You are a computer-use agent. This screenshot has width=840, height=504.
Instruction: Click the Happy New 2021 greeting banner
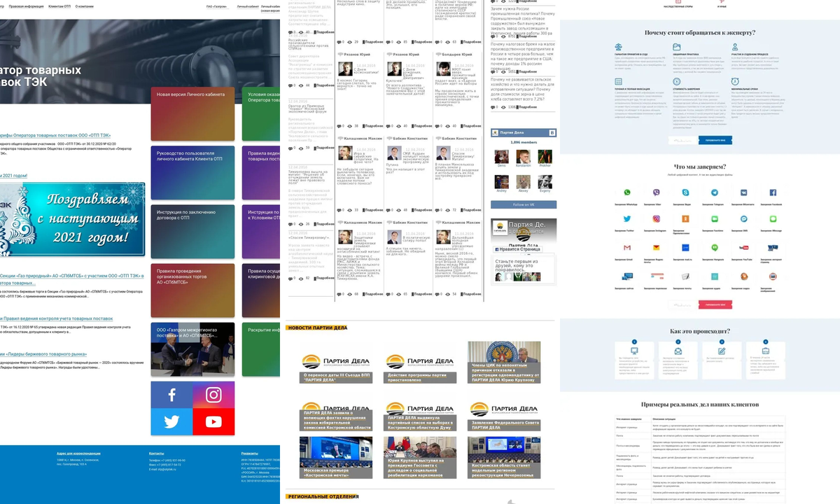pyautogui.click(x=72, y=219)
